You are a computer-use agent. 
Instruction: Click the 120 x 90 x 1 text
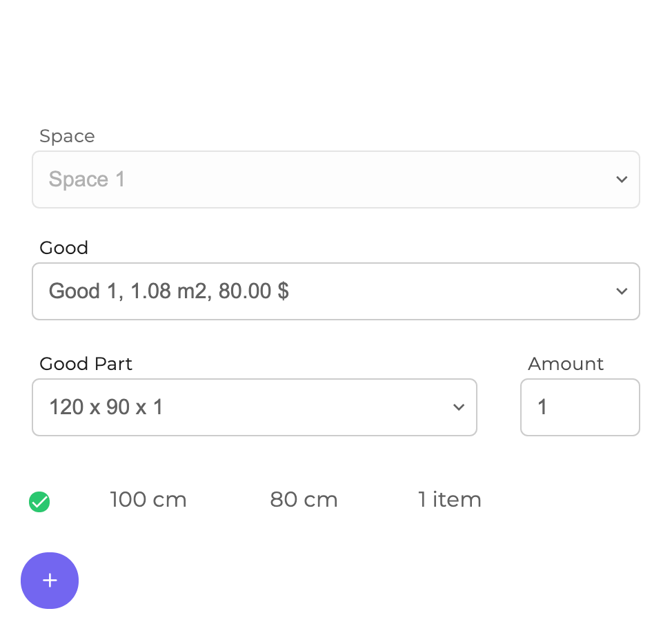click(106, 407)
